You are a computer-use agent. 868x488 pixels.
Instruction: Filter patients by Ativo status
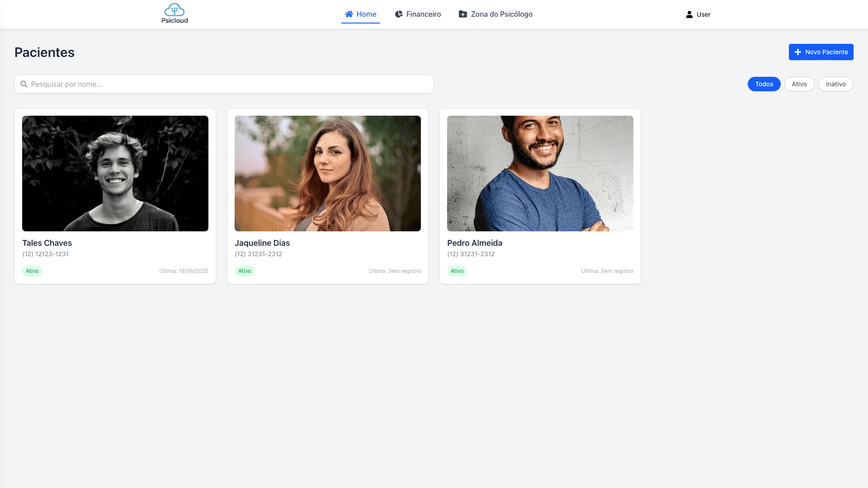[x=799, y=84]
